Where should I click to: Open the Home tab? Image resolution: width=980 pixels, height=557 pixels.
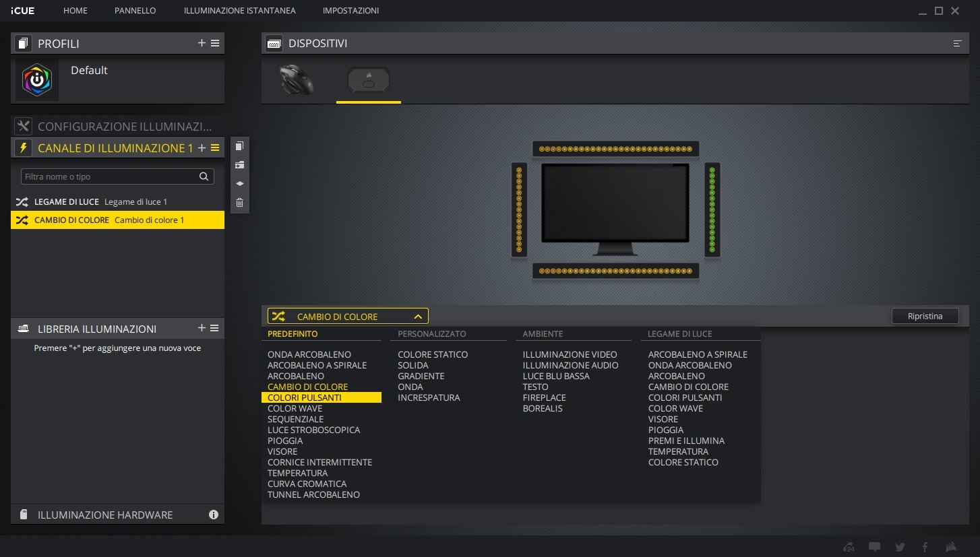click(75, 11)
